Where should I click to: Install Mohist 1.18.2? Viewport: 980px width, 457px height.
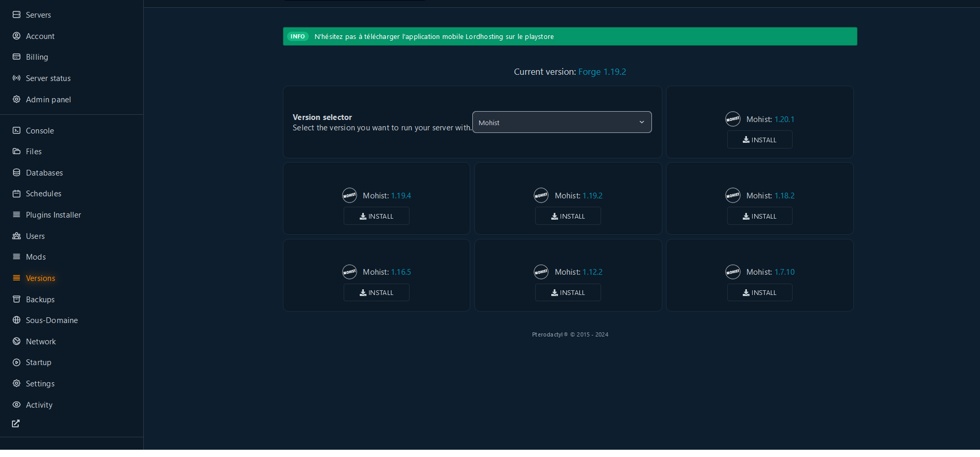(x=759, y=216)
